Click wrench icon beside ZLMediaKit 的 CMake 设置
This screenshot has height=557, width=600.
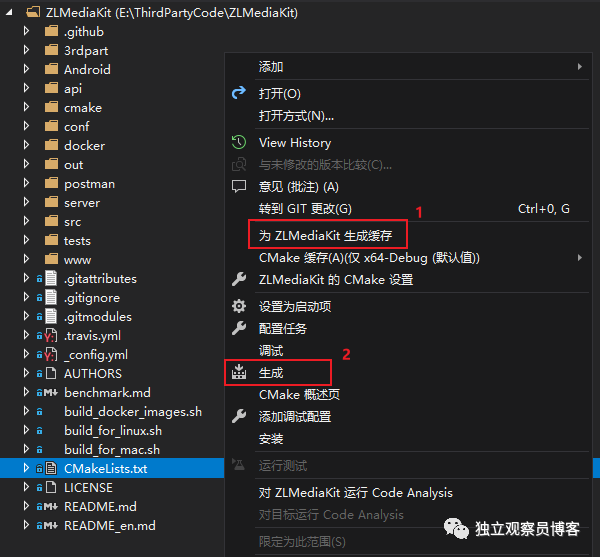click(x=239, y=279)
